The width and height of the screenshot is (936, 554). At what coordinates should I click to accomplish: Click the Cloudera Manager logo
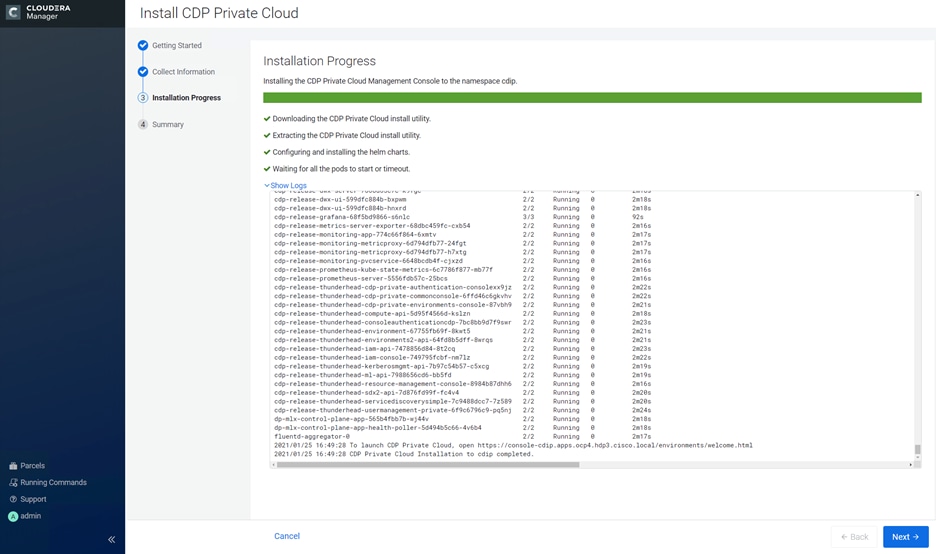click(x=38, y=12)
